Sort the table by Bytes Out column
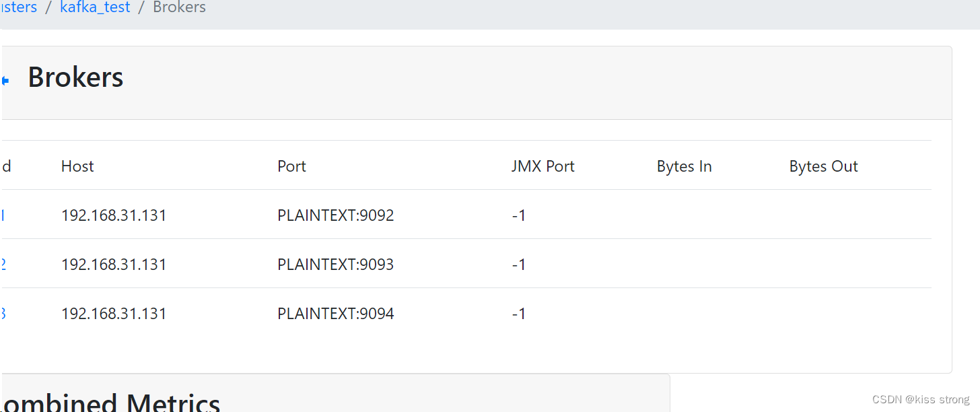 (823, 166)
